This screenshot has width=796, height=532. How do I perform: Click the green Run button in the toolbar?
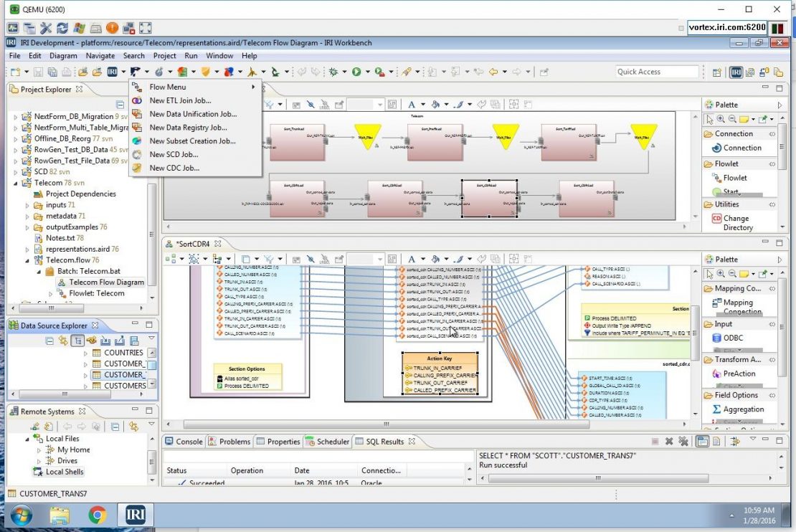pyautogui.click(x=356, y=72)
